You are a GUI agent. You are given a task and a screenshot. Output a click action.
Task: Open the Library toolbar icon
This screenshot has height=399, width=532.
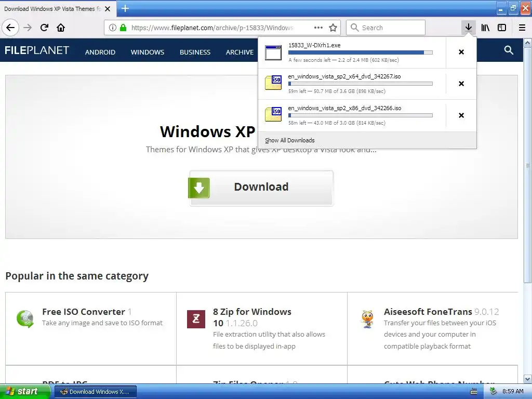pyautogui.click(x=485, y=28)
